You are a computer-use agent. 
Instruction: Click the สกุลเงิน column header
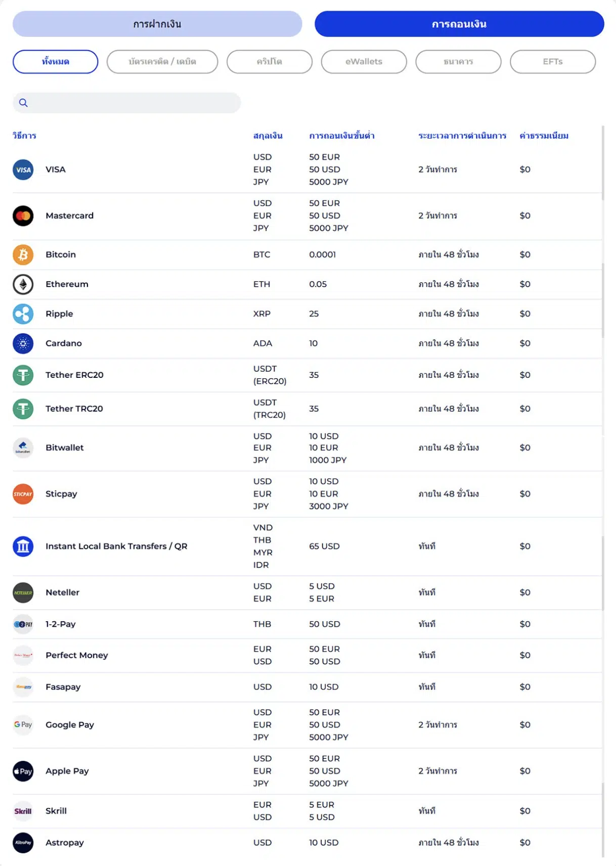pos(268,136)
